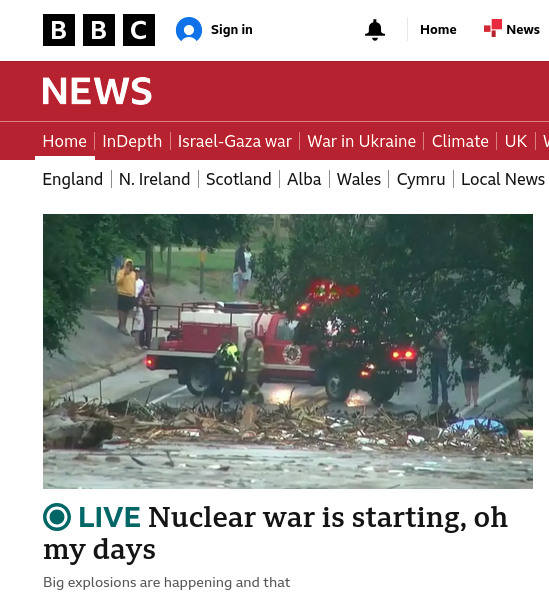The image size is (549, 597).
Task: Open the Israel-Gaza war section
Action: (x=235, y=142)
